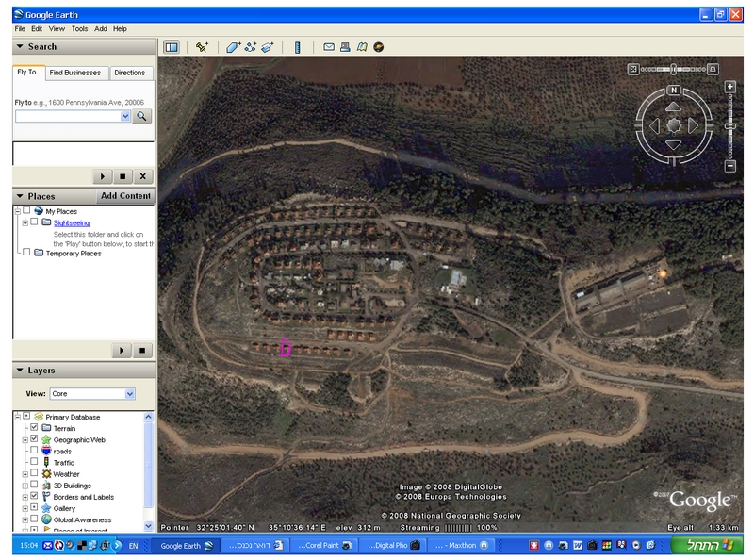Screen dimensions: 754x560
Task: Click the look left arrow on compass
Action: click(x=654, y=126)
